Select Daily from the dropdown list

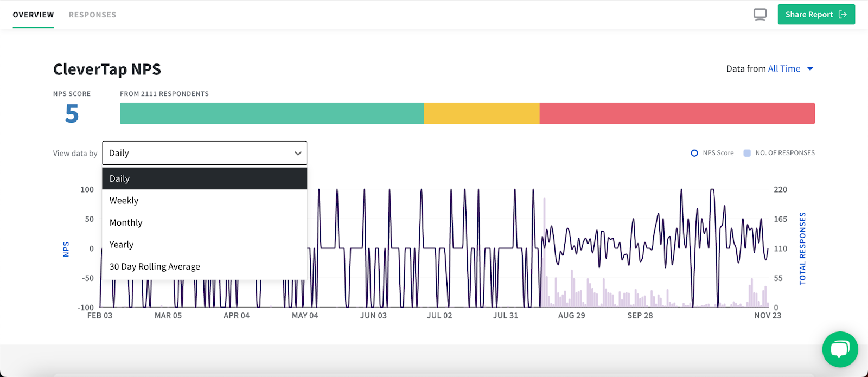(x=205, y=178)
